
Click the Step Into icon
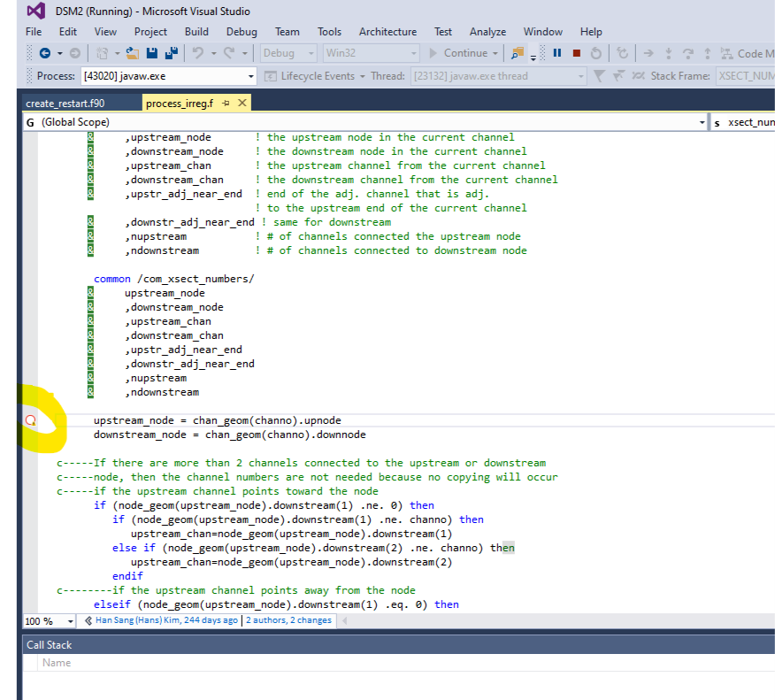[x=668, y=53]
